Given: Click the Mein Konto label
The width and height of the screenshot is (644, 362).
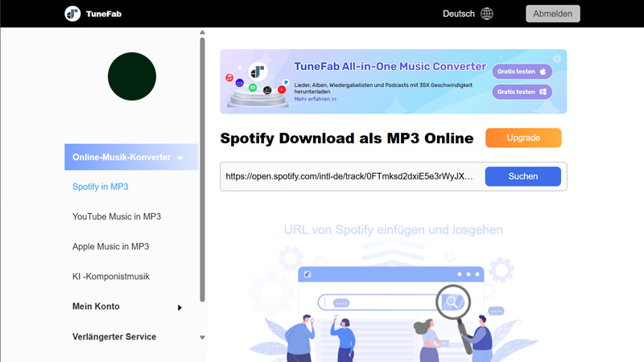Looking at the screenshot, I should tap(96, 306).
